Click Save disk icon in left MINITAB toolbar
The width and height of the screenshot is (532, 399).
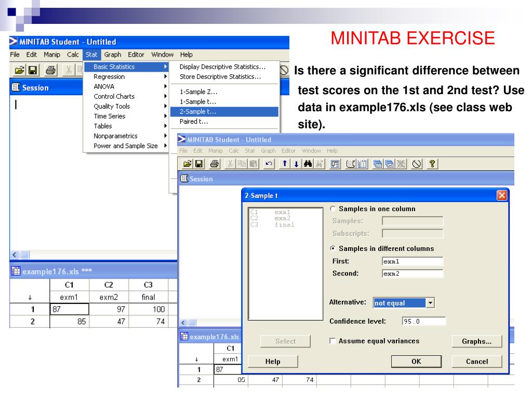point(33,70)
